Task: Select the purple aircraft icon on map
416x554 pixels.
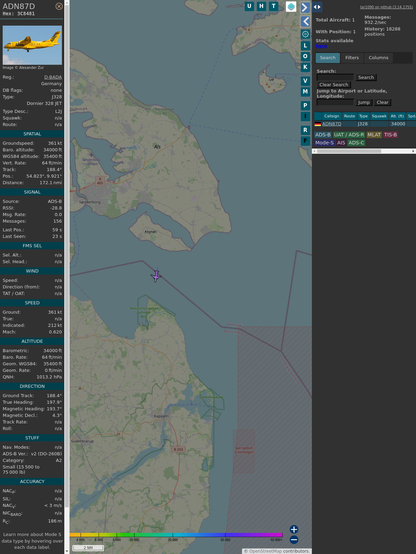Action: pyautogui.click(x=156, y=275)
